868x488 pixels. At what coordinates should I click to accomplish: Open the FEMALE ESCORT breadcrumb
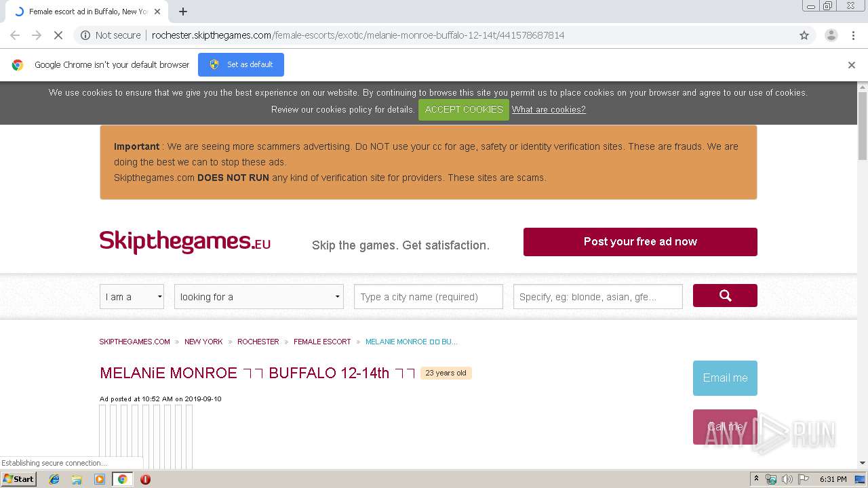(x=322, y=342)
